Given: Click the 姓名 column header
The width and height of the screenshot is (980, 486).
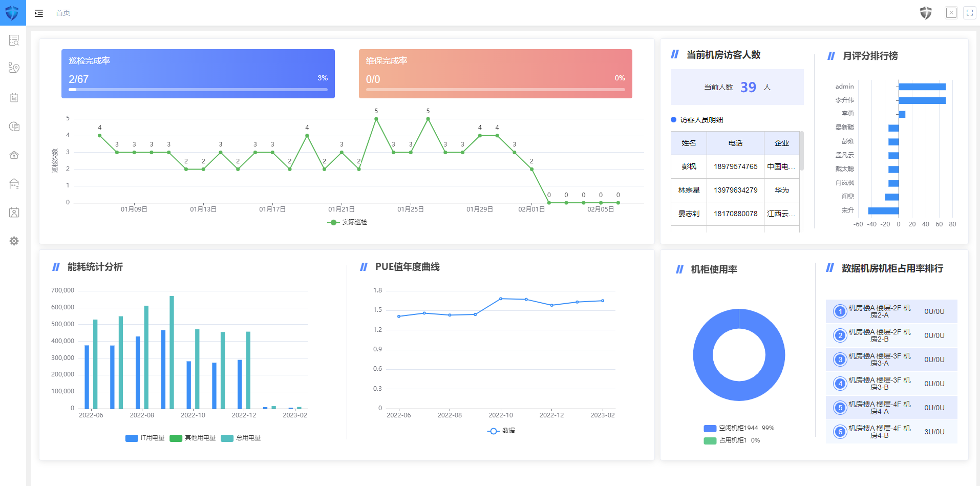Looking at the screenshot, I should pos(689,143).
